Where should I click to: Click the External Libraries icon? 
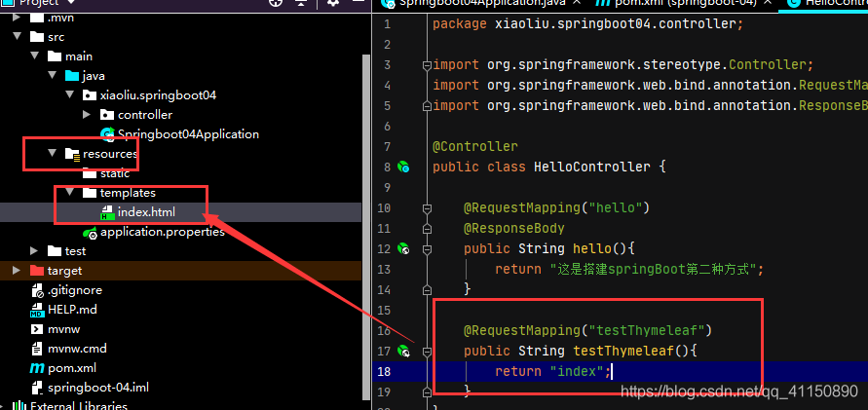tap(19, 407)
